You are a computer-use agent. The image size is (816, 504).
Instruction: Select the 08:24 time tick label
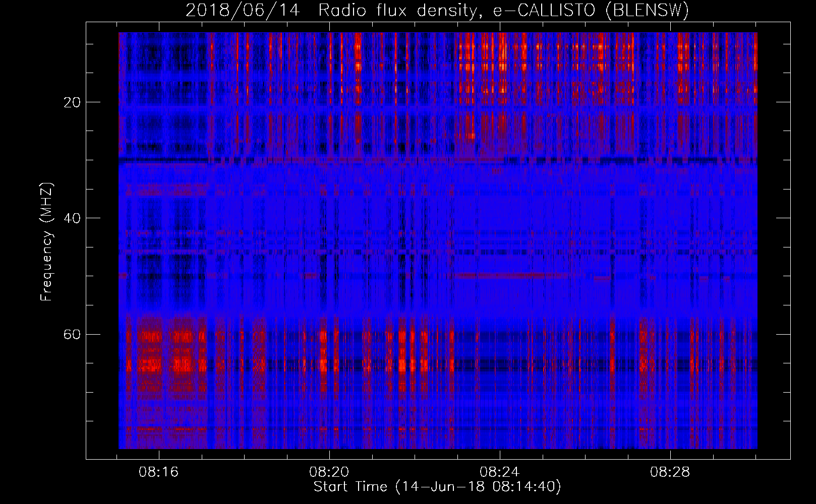pyautogui.click(x=500, y=472)
